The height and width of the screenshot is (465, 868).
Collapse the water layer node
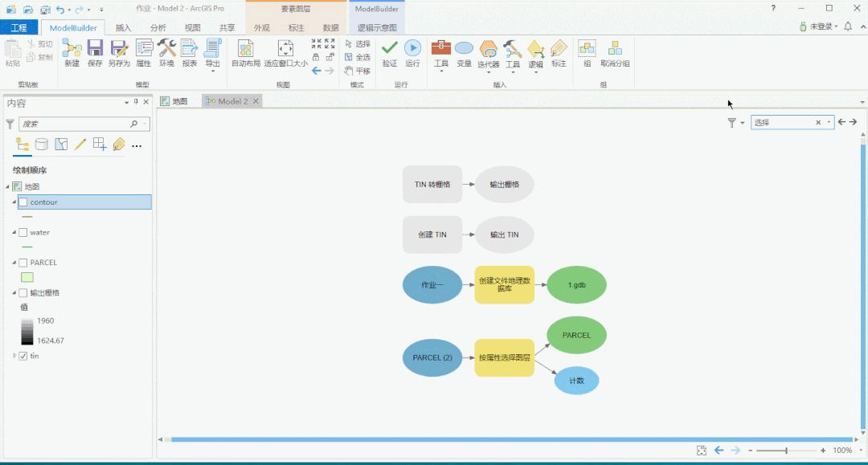(14, 233)
